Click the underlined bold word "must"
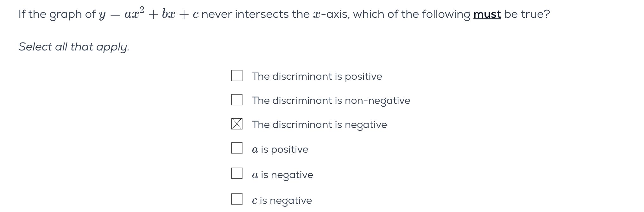The width and height of the screenshot is (644, 212). coord(487,14)
